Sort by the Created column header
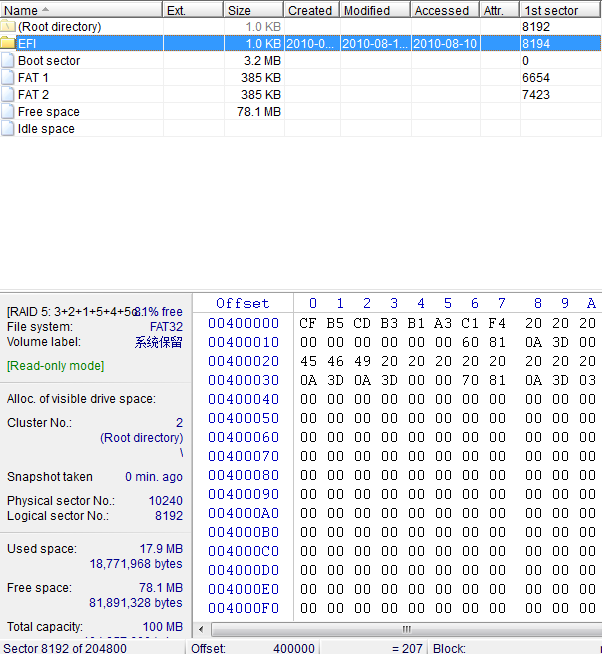This screenshot has width=602, height=654. pyautogui.click(x=312, y=10)
